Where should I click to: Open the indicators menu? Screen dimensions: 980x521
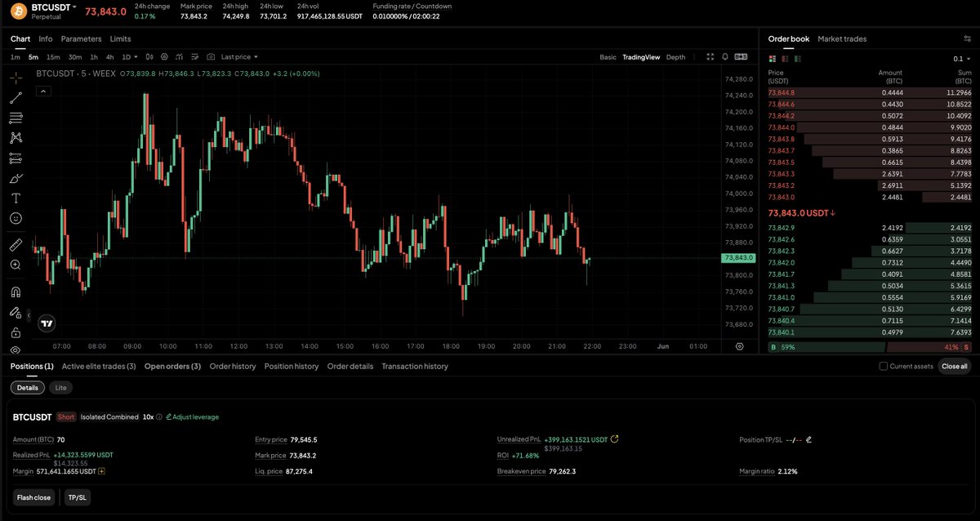coord(180,57)
